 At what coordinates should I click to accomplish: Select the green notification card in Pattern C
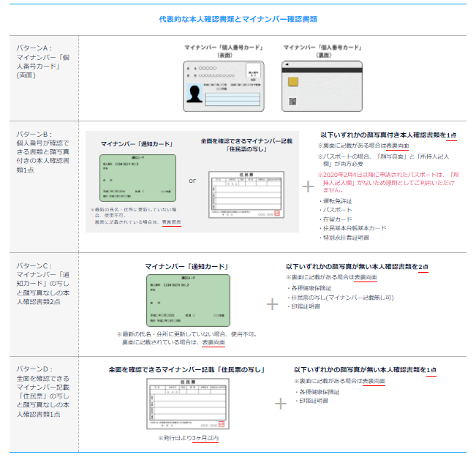tap(188, 301)
